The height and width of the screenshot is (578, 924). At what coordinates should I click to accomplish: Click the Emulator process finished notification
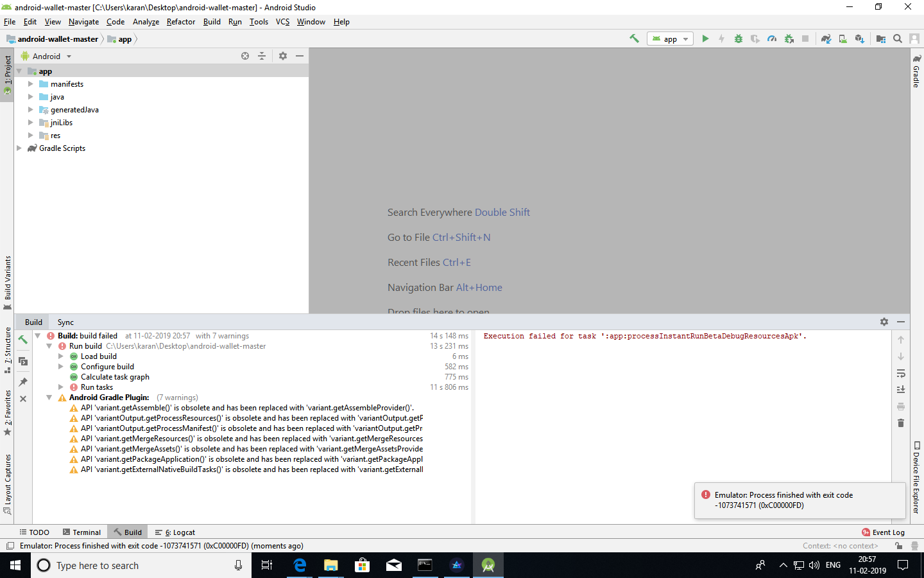point(800,500)
